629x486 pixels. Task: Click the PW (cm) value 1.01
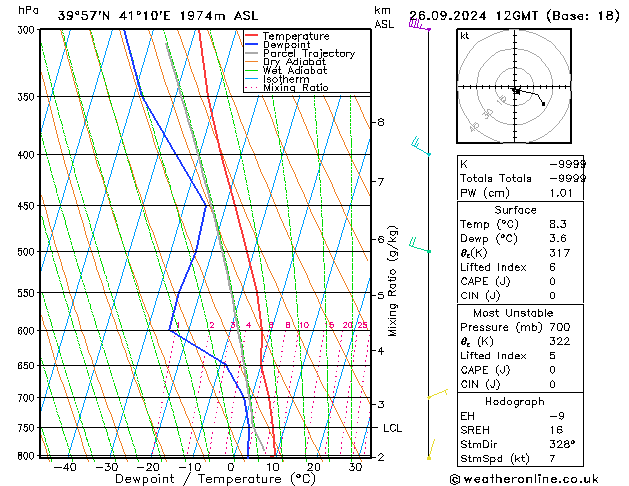561,193
